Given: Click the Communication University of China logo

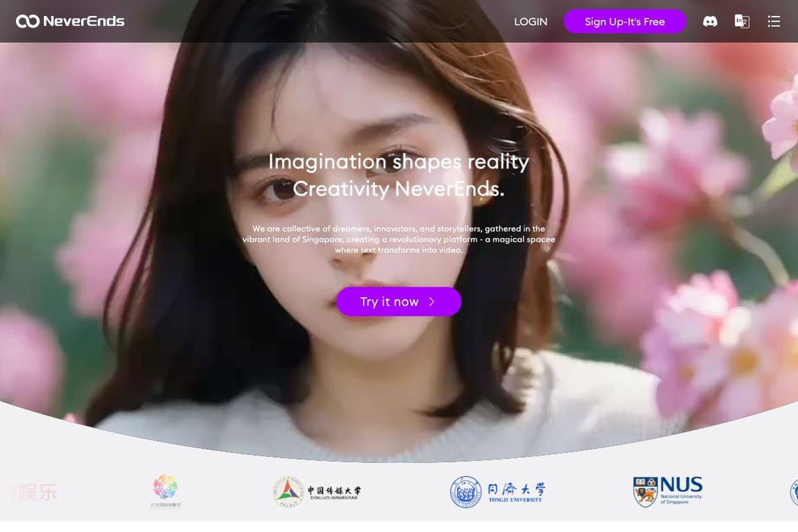Looking at the screenshot, I should pos(316,492).
